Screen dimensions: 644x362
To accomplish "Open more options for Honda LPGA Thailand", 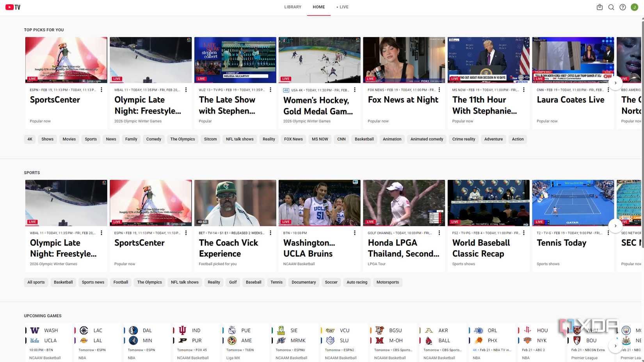I will [439, 233].
